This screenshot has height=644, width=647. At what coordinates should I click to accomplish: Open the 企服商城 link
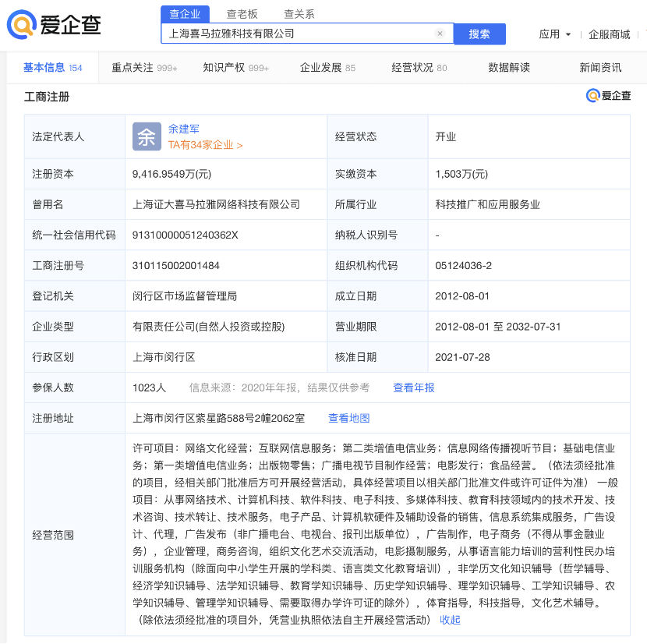pos(609,34)
